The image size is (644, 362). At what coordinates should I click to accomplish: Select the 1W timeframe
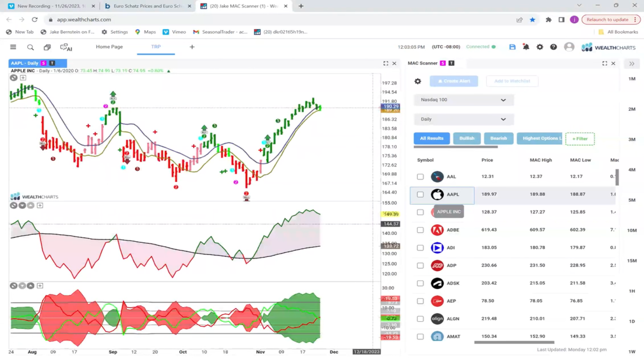tap(632, 352)
